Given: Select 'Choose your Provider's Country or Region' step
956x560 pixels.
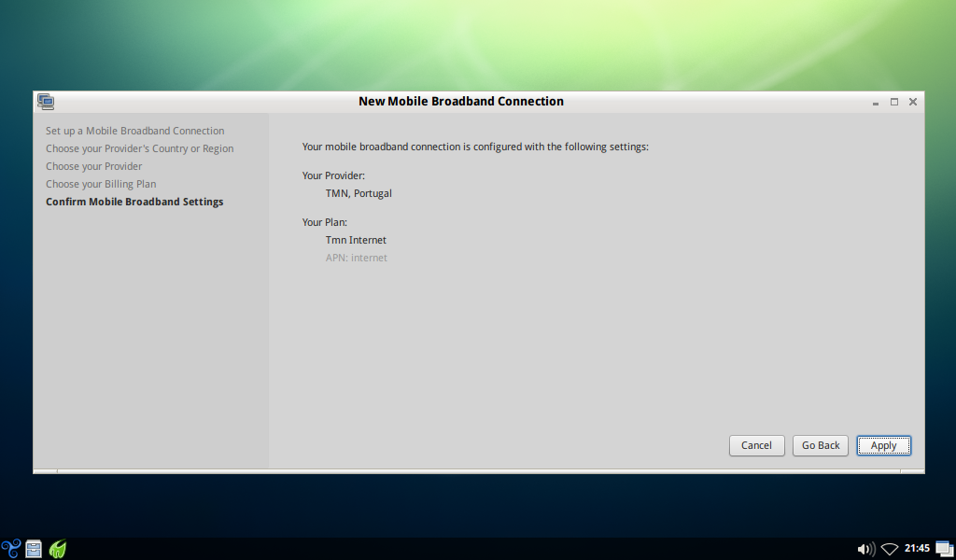Looking at the screenshot, I should pos(140,148).
